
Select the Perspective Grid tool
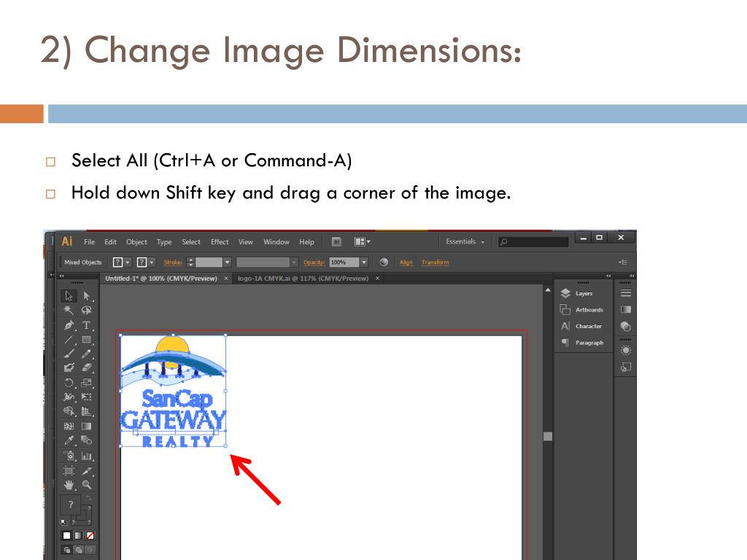pyautogui.click(x=87, y=411)
